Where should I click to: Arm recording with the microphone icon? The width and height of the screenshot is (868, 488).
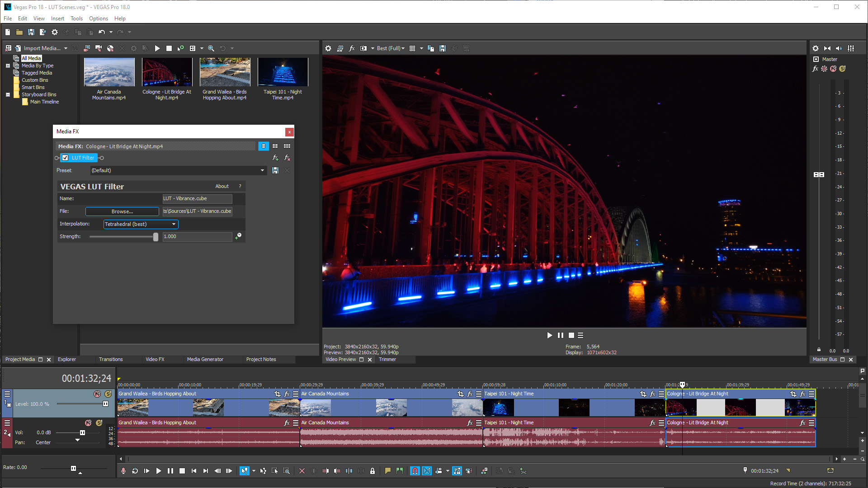123,471
